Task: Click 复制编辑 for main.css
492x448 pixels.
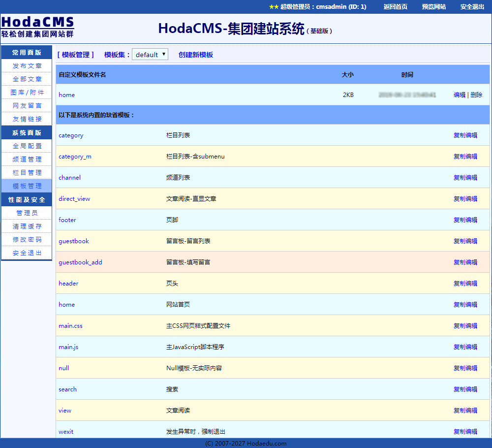Action: coord(465,325)
